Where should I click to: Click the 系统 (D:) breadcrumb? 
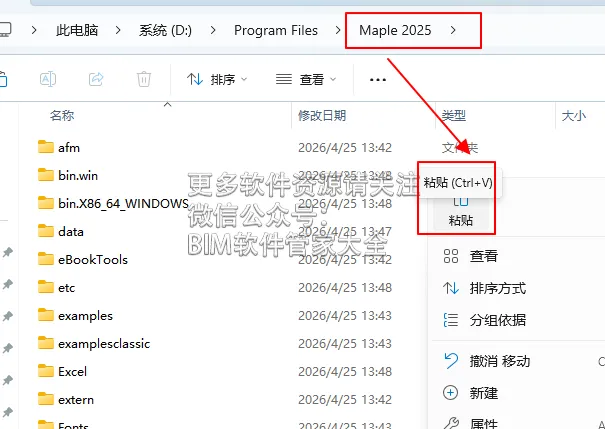165,30
